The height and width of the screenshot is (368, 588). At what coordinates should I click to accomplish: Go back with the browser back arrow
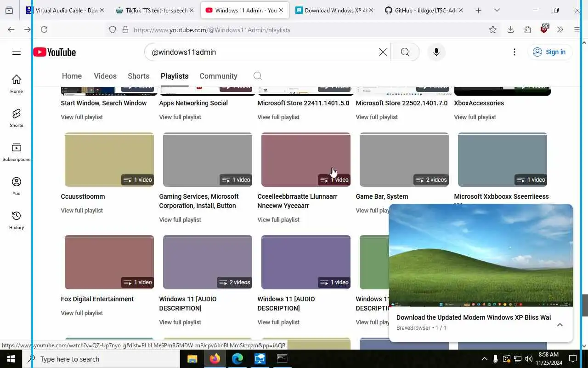pyautogui.click(x=11, y=29)
